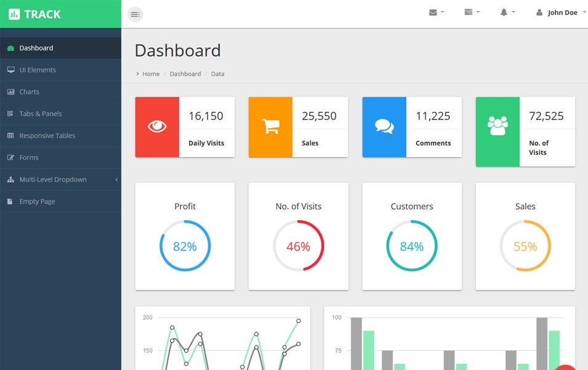Click the Daily Visits label
Viewport: 588px width, 370px height.
click(206, 143)
